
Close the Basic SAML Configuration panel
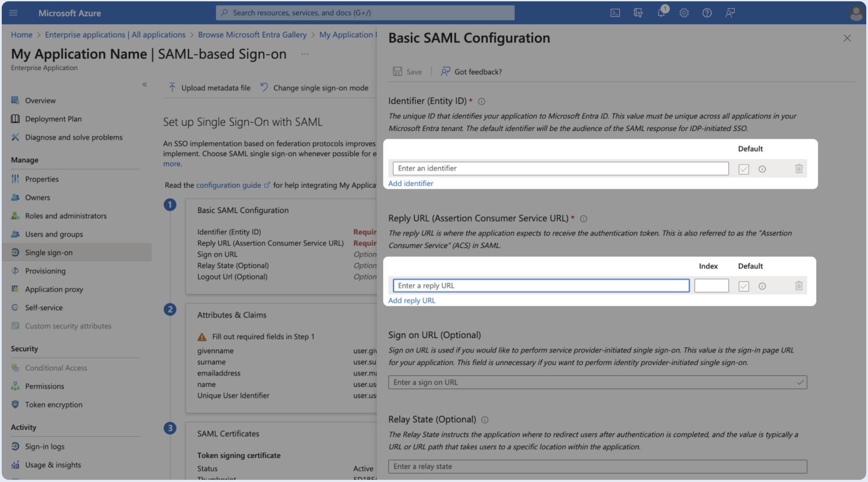[847, 38]
